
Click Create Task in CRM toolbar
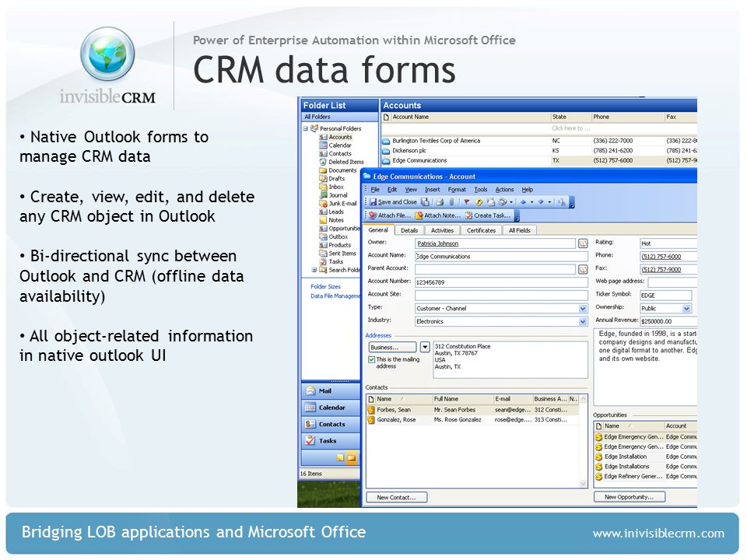[488, 215]
